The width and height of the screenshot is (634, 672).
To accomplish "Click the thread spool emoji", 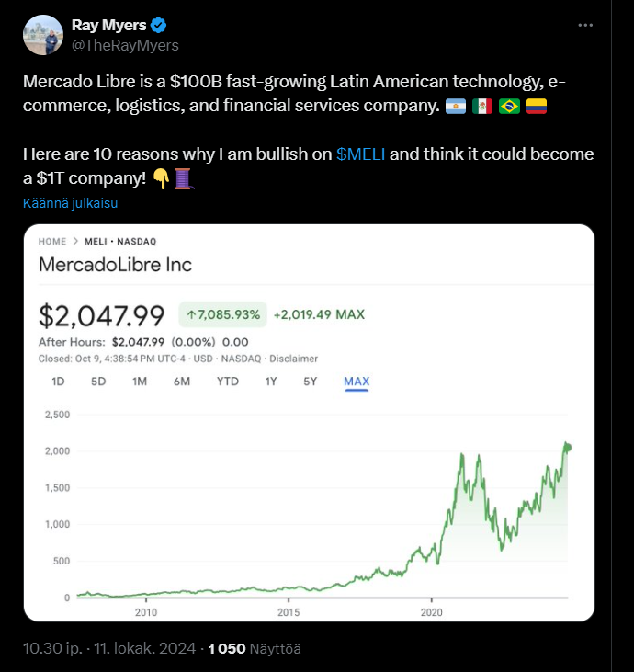I will (183, 178).
